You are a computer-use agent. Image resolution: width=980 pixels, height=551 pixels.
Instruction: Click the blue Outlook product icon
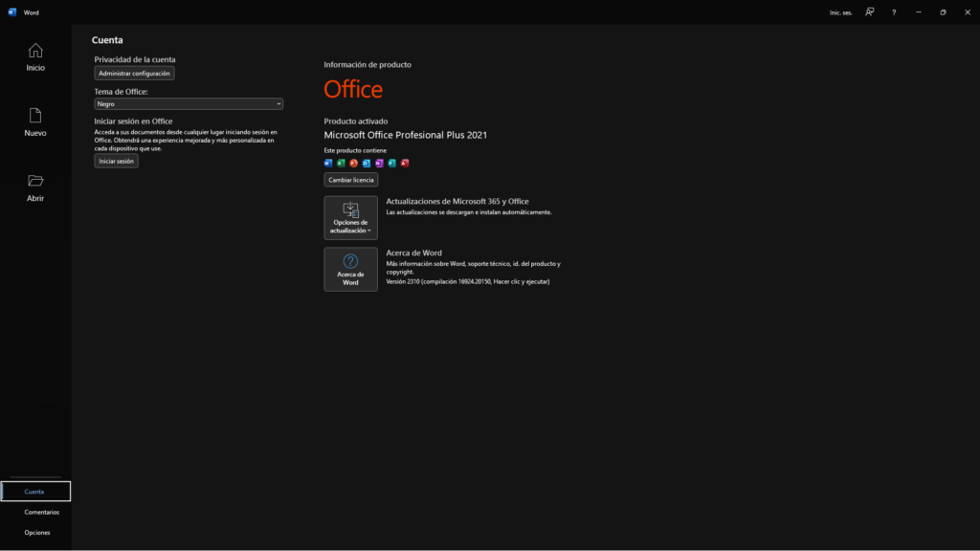[x=367, y=164]
